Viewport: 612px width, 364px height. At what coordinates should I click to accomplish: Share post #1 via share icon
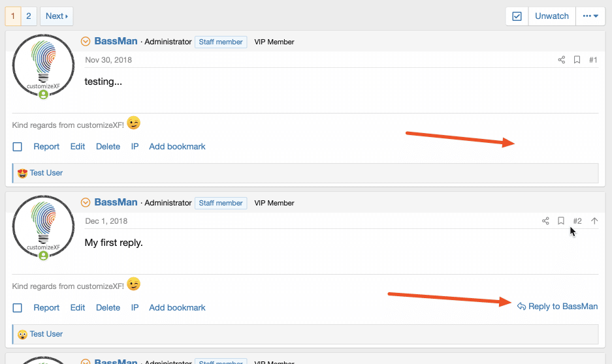click(x=561, y=59)
